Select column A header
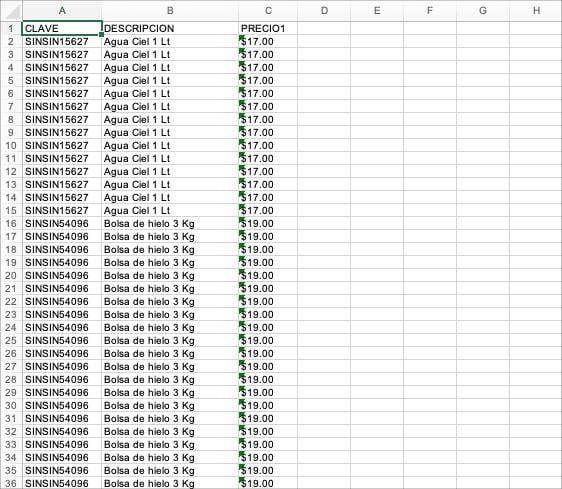The width and height of the screenshot is (562, 489). (x=62, y=10)
